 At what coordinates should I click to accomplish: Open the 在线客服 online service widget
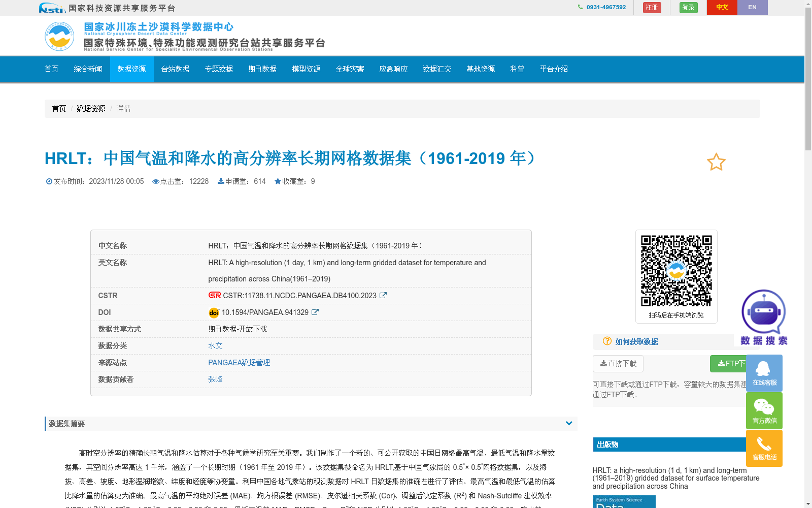click(x=764, y=373)
